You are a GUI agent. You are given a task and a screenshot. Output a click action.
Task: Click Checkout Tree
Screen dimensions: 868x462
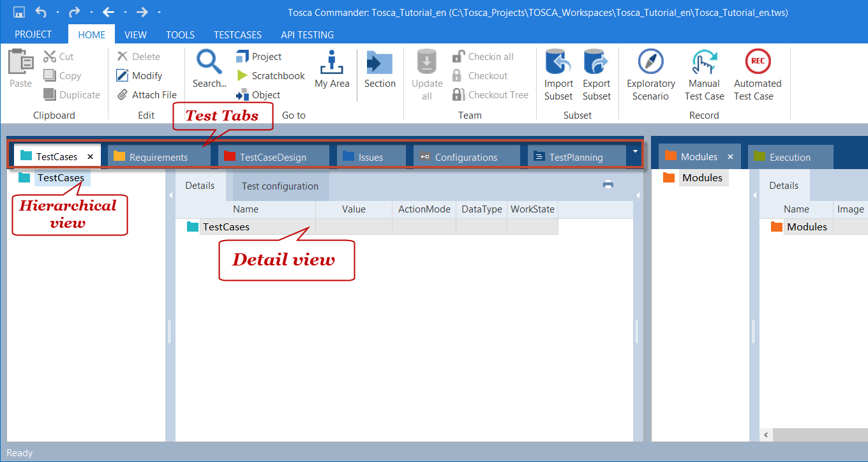490,94
